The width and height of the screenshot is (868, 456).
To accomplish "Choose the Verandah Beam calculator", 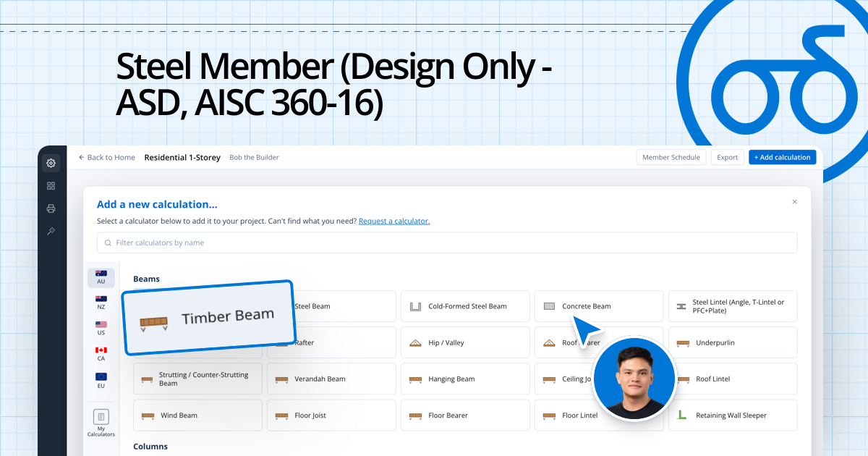I will (331, 379).
